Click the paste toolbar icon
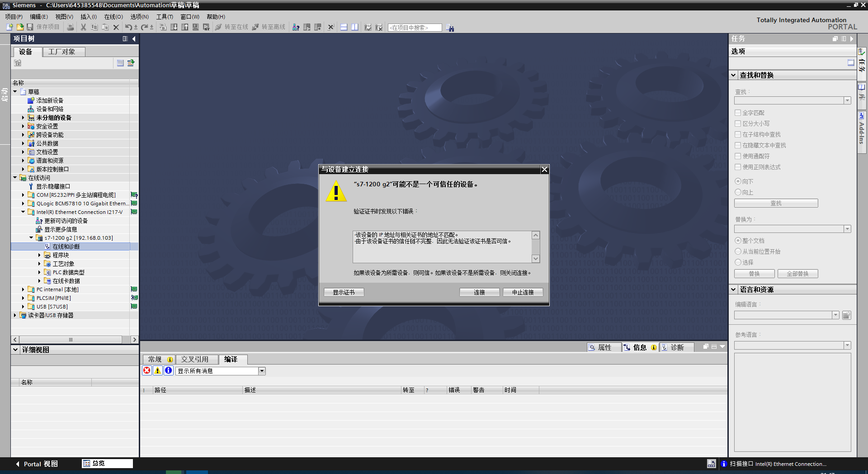868x474 pixels. coord(105,27)
